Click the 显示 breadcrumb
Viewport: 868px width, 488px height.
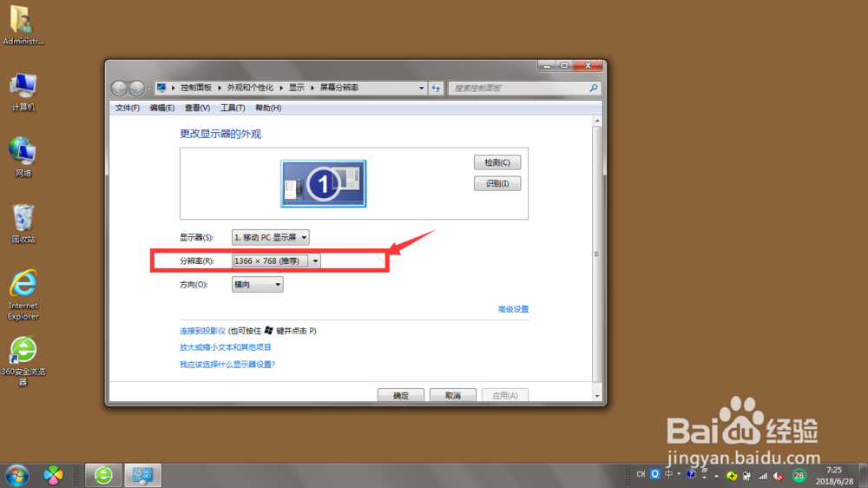tap(297, 88)
